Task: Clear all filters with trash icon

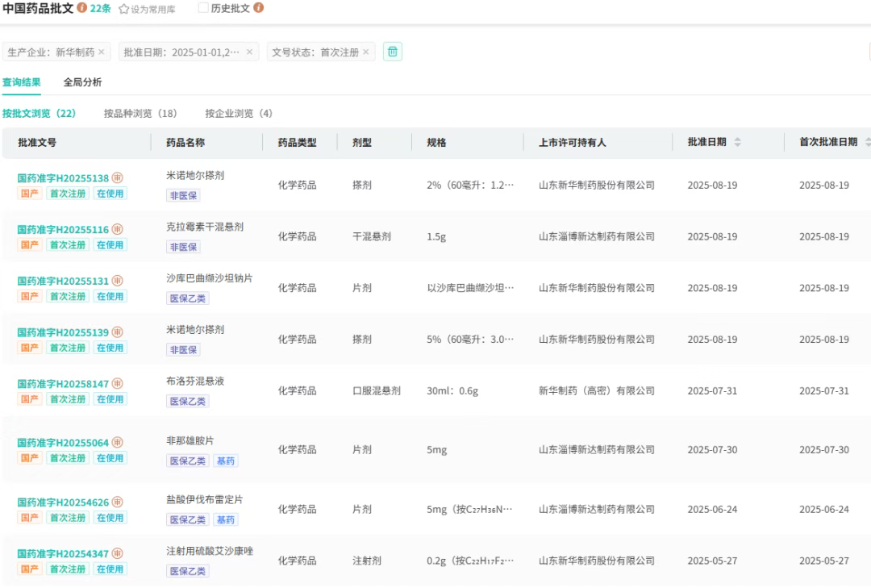Action: (393, 52)
